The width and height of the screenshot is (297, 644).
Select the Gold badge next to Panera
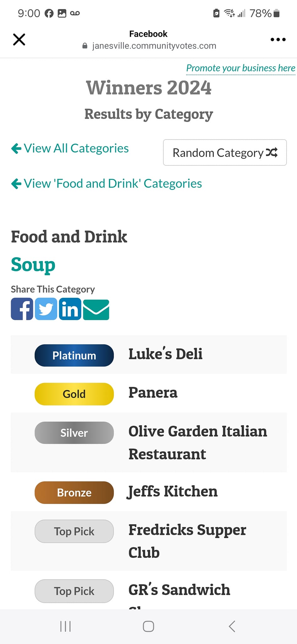tap(74, 394)
